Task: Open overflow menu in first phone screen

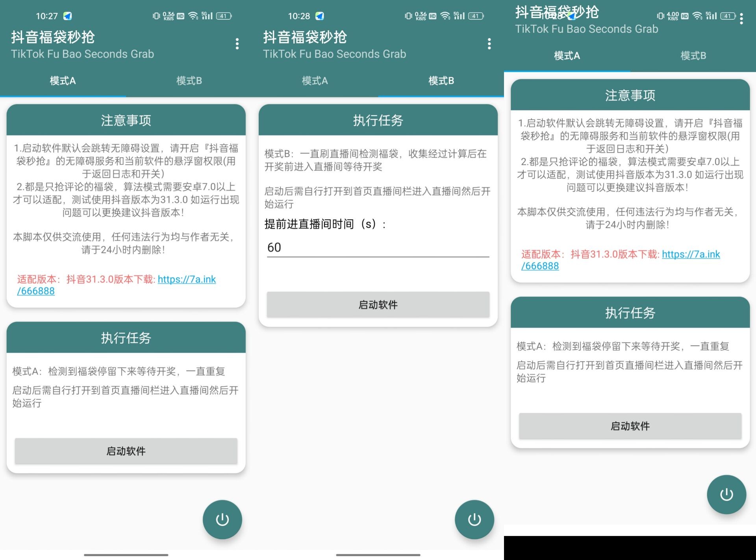Action: (237, 44)
